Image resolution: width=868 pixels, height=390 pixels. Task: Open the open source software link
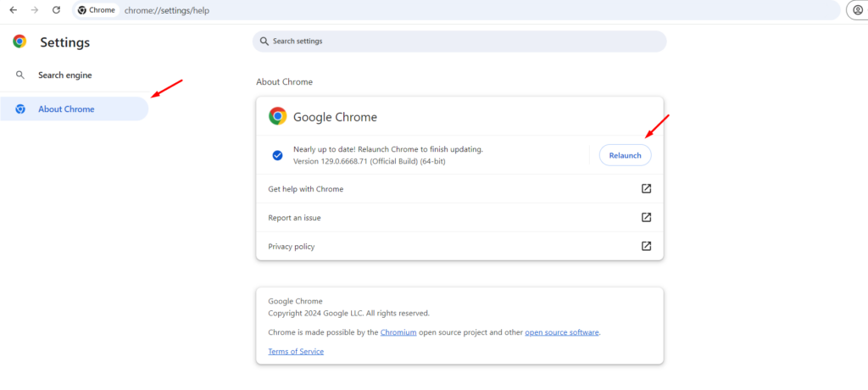pyautogui.click(x=562, y=332)
